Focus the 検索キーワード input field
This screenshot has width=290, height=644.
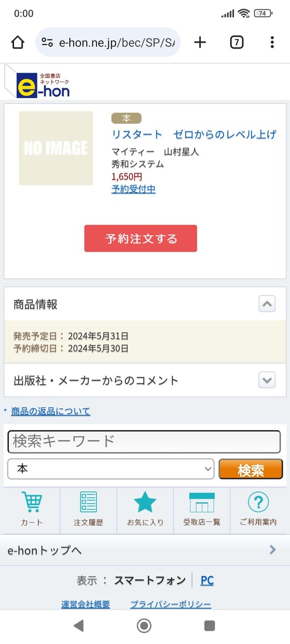coord(144,442)
